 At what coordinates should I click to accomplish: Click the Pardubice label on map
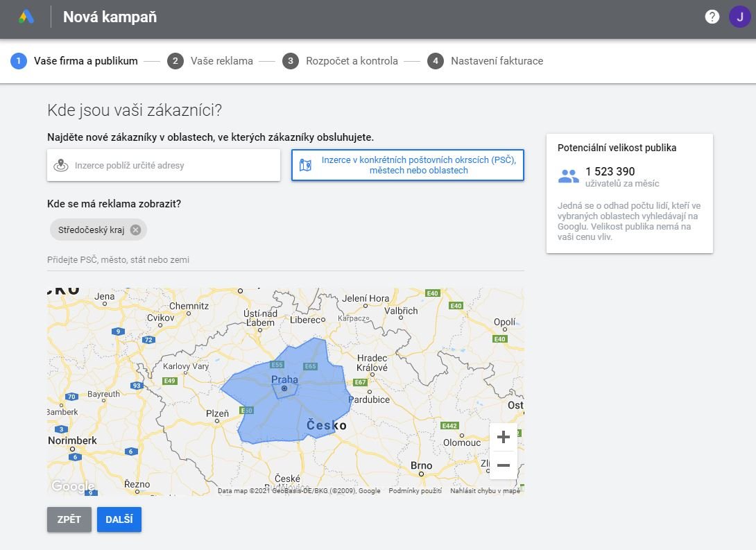coord(369,399)
